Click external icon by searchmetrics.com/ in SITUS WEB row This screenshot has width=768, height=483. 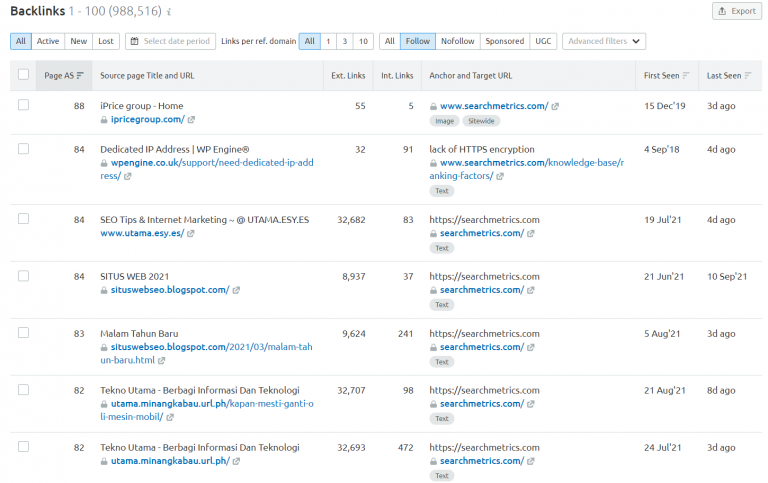pos(530,290)
